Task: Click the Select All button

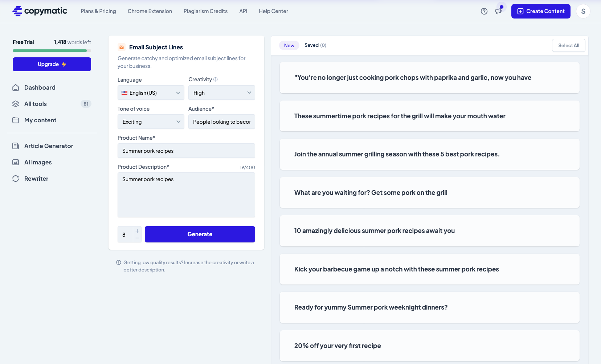Action: (x=569, y=45)
